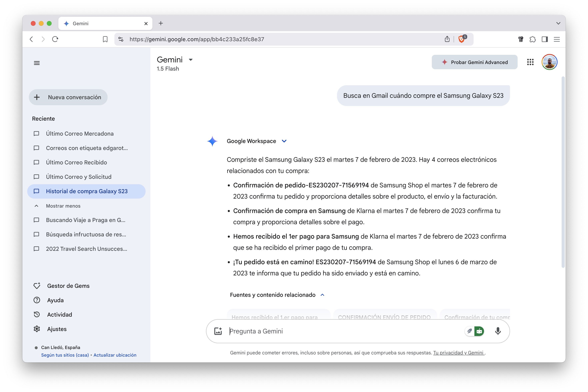
Task: Click the browser back arrow
Action: point(31,39)
